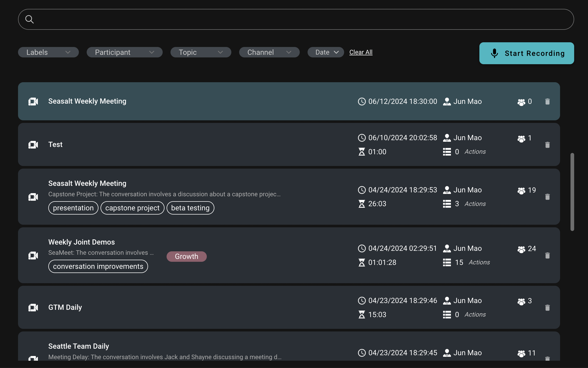Select the capstone project topic tag

(x=132, y=208)
